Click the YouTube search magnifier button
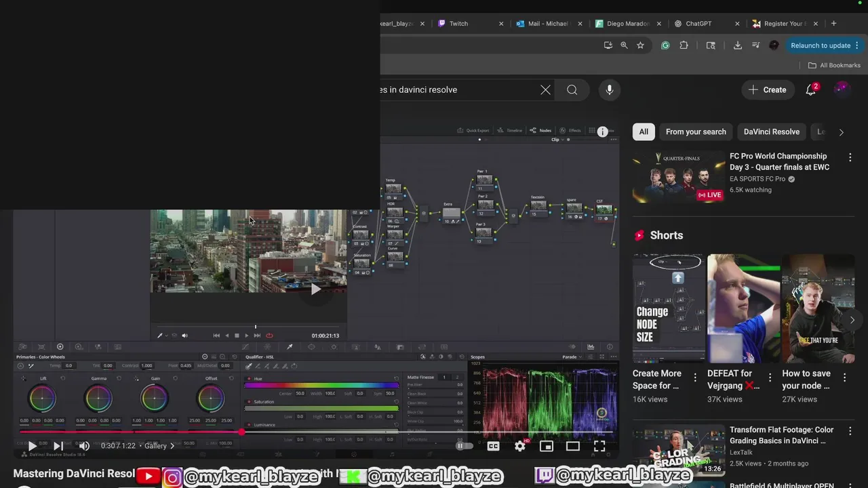Viewport: 868px width, 488px height. point(572,89)
